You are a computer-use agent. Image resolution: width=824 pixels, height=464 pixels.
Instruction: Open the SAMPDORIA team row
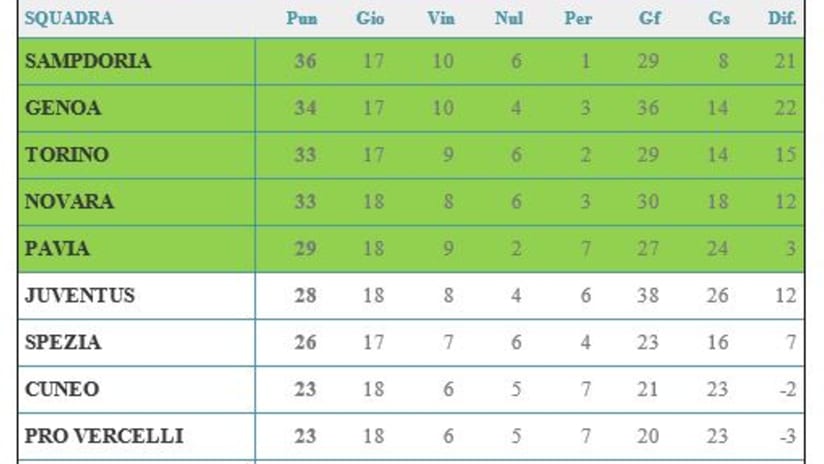(x=89, y=61)
